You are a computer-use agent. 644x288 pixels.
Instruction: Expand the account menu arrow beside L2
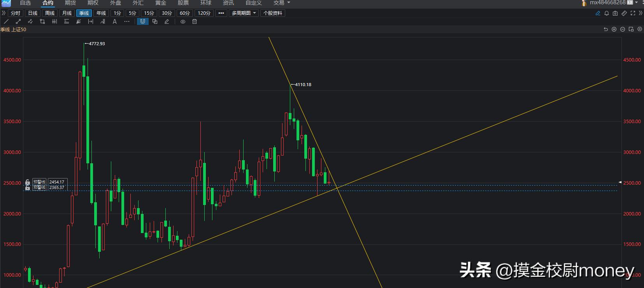tap(637, 3)
